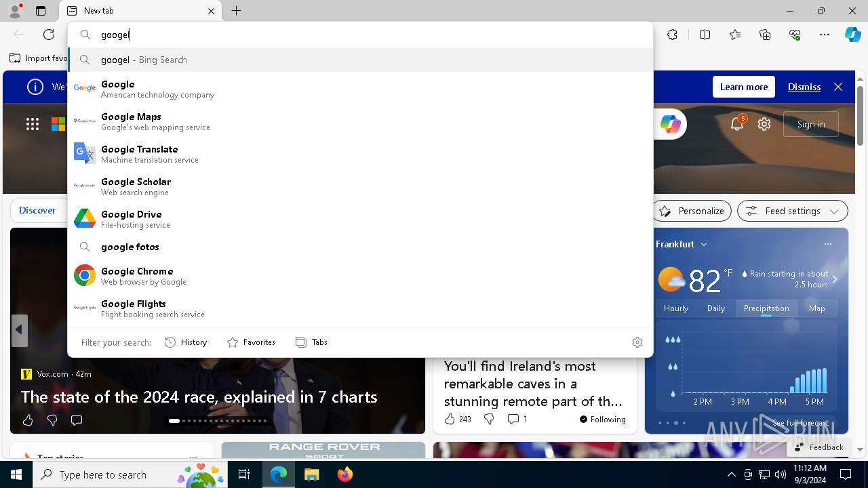Screen dimensions: 868x488
Task: Open comments on Vox article
Action: (x=77, y=420)
